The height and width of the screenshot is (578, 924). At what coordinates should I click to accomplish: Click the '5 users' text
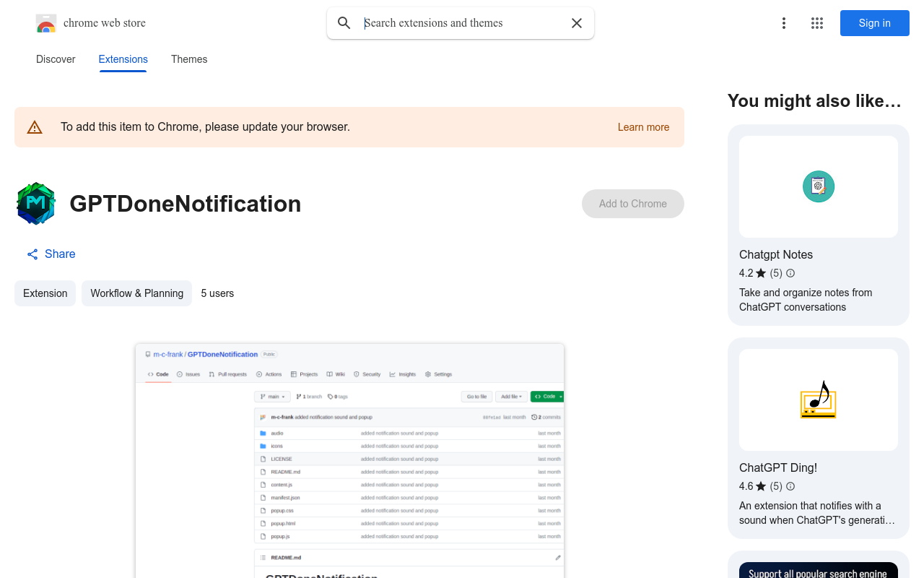tap(217, 293)
